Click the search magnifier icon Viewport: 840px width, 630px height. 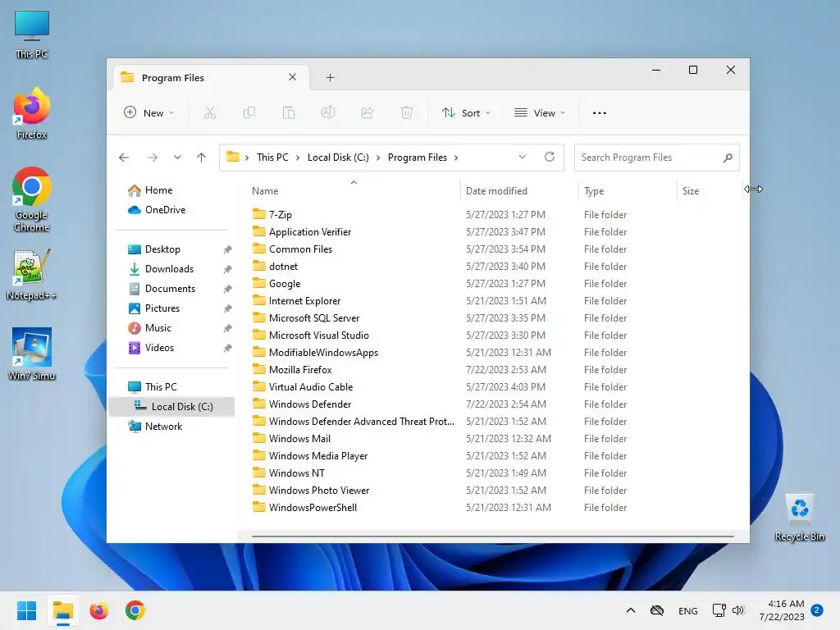pos(728,157)
